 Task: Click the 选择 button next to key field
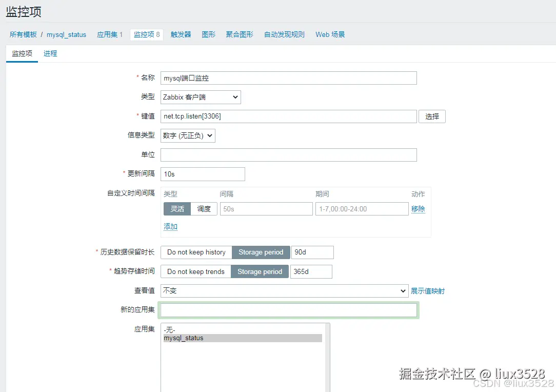pos(432,116)
